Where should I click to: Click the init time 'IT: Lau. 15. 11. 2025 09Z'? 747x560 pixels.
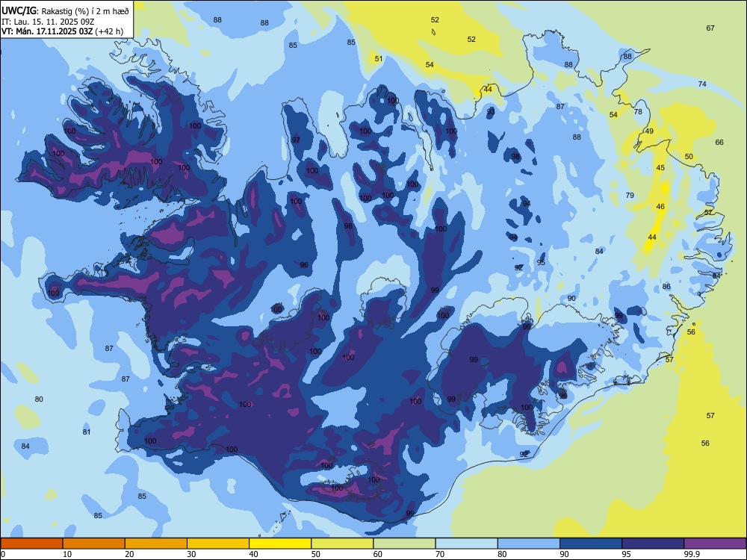48,22
